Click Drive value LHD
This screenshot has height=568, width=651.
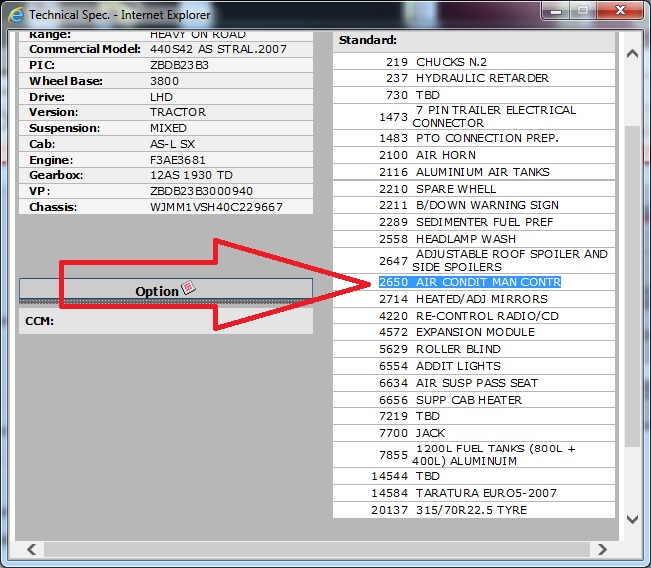161,97
